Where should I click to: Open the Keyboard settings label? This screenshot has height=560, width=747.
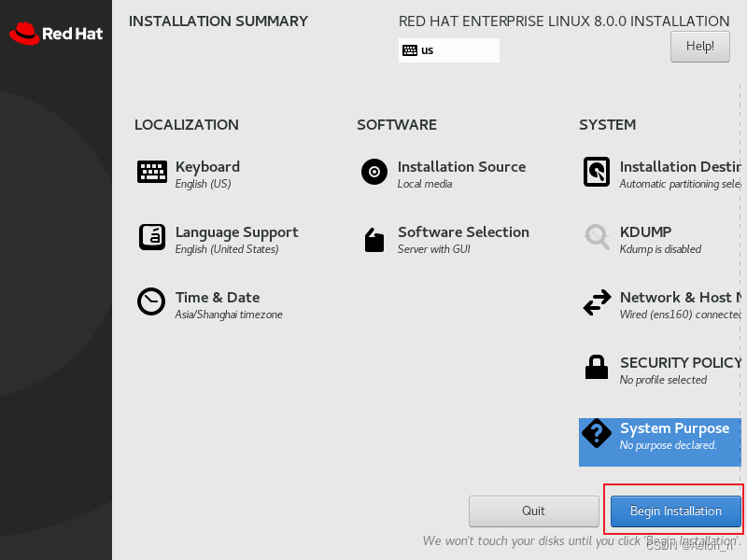pos(207,167)
